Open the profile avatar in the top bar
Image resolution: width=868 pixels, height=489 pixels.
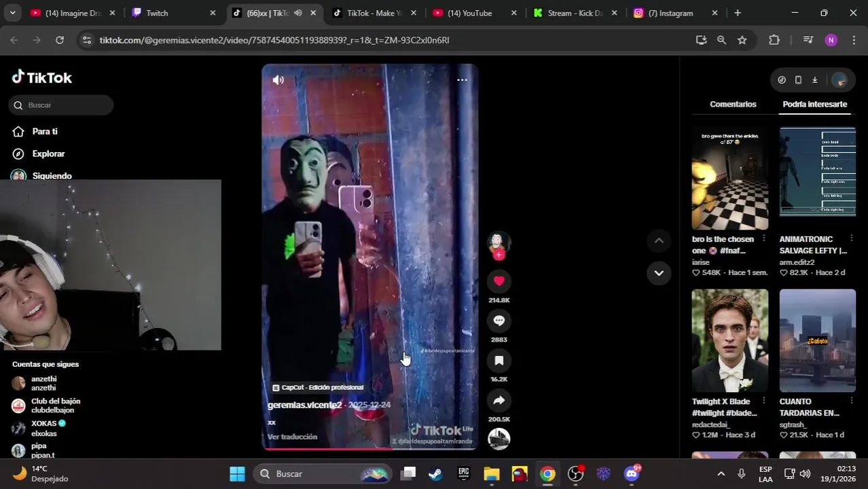(839, 80)
